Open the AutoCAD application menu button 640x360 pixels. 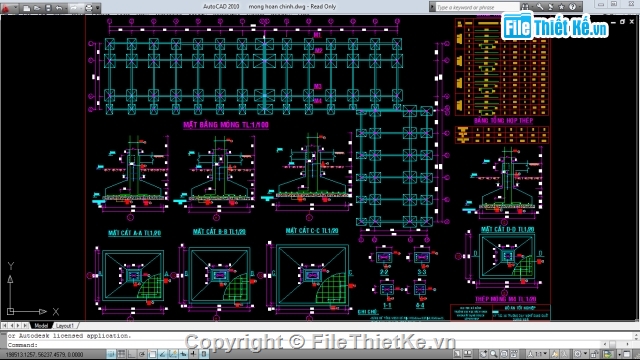(7, 7)
